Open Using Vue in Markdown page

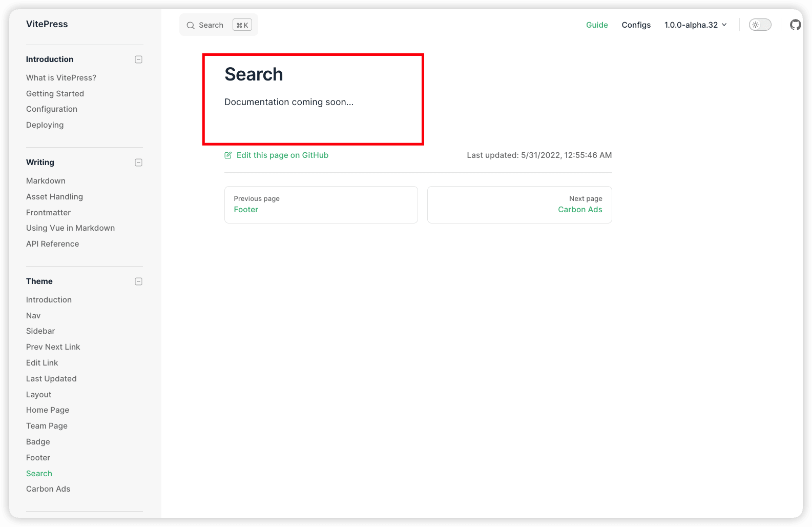pos(70,228)
